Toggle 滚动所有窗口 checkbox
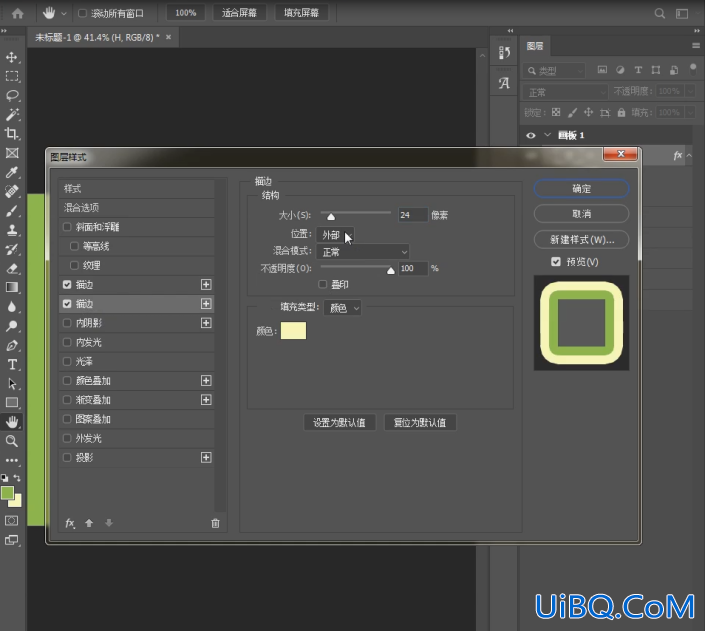 tap(82, 13)
